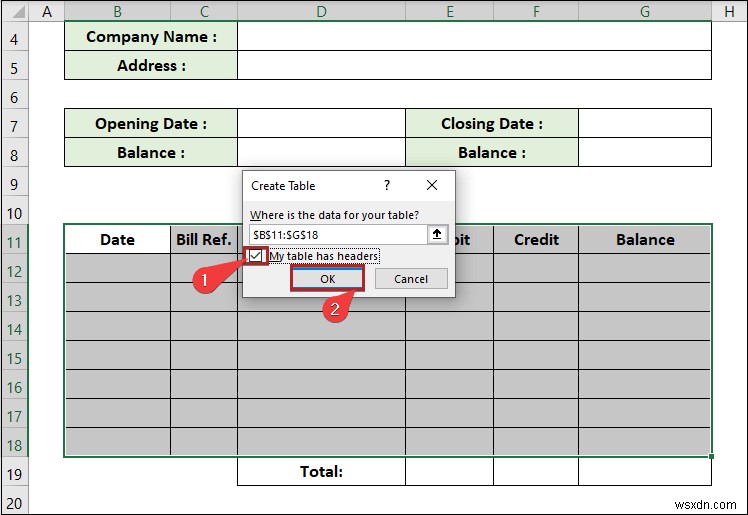Click the Balance table header in column G

point(645,239)
